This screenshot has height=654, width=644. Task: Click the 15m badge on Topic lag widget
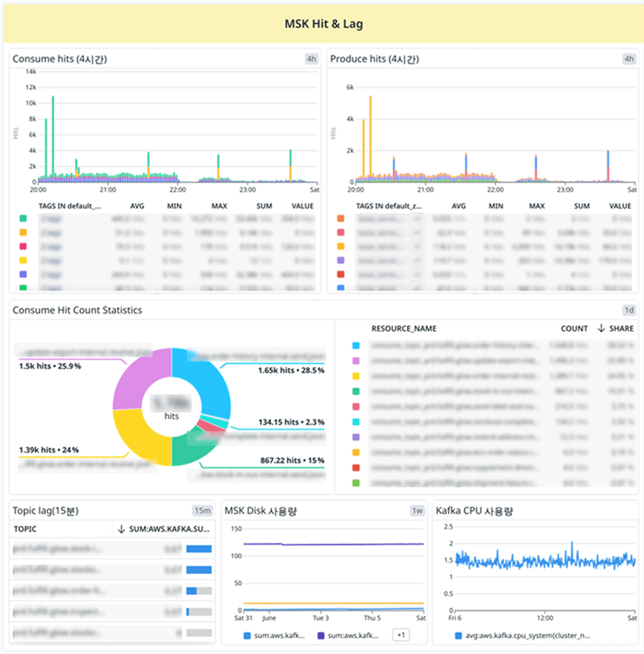[x=203, y=511]
